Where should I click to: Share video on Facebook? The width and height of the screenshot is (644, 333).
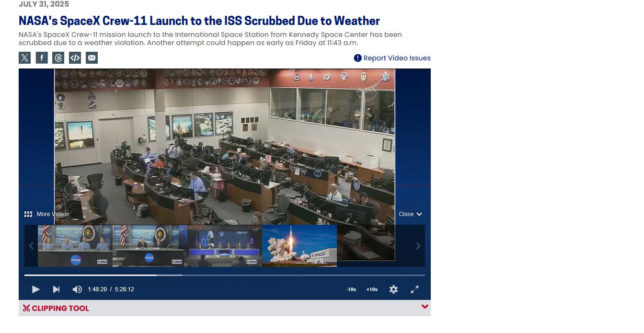tap(42, 58)
